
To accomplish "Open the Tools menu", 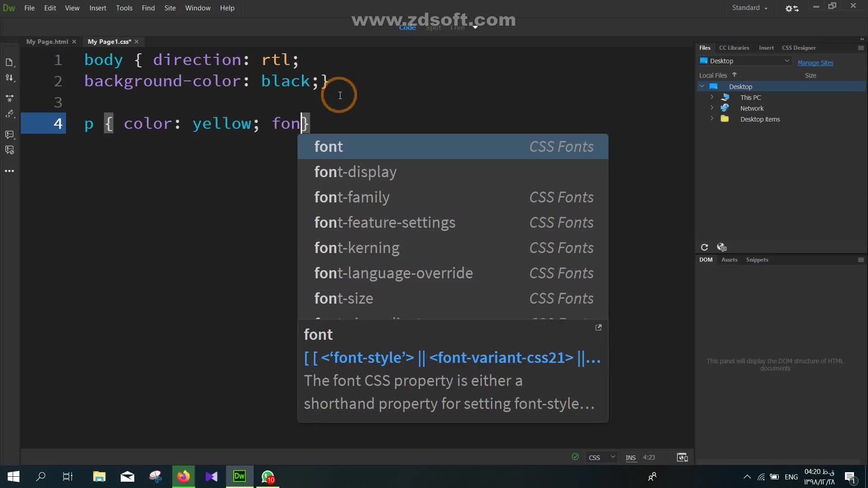I will click(x=124, y=8).
